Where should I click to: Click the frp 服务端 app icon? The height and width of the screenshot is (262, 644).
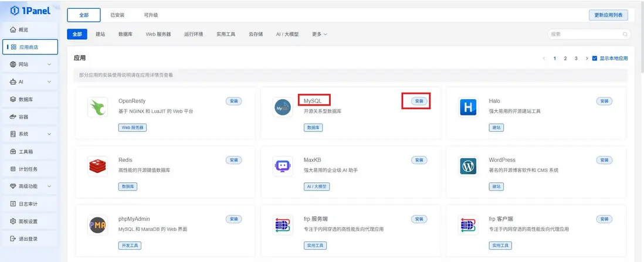click(283, 225)
